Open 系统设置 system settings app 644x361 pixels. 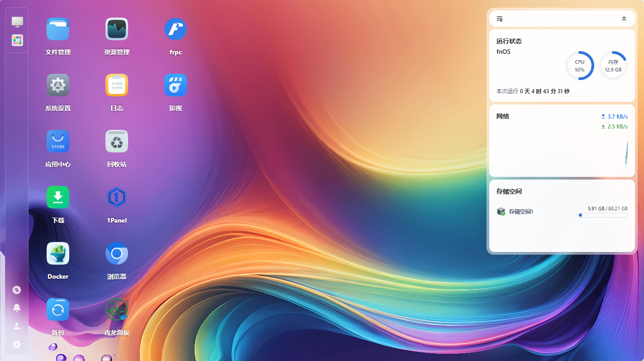(58, 85)
